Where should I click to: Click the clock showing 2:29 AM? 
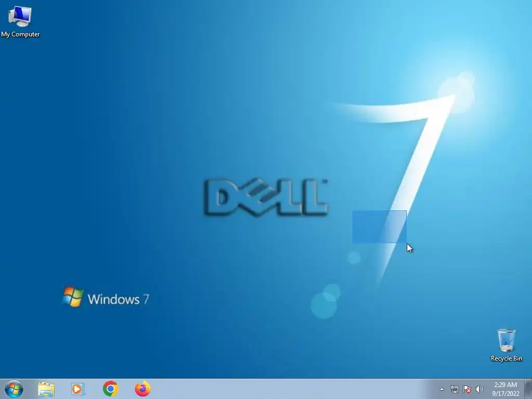pos(506,385)
